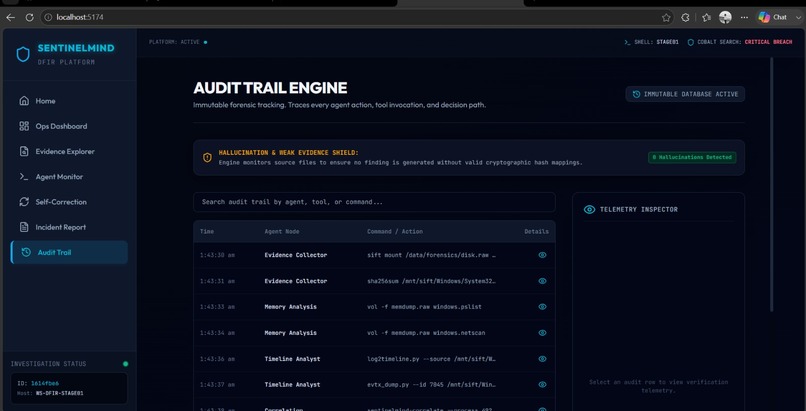Navigate to Self-Correction page

(x=69, y=201)
